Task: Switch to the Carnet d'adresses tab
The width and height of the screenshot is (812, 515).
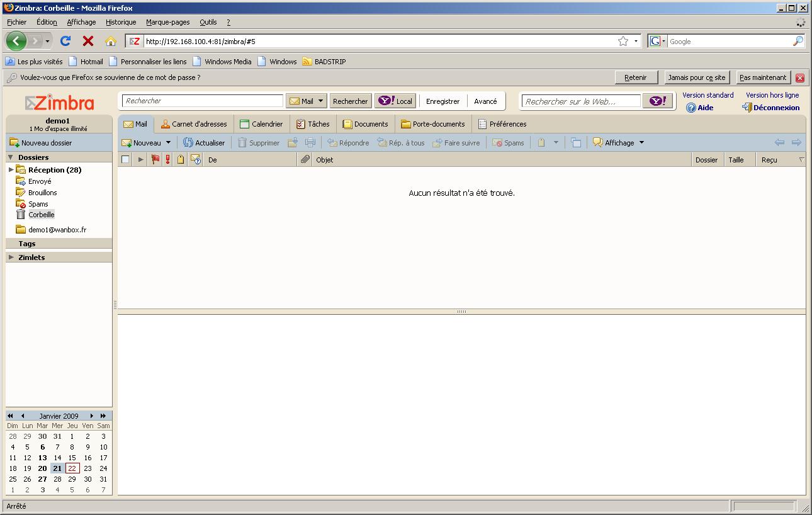Action: pyautogui.click(x=193, y=124)
